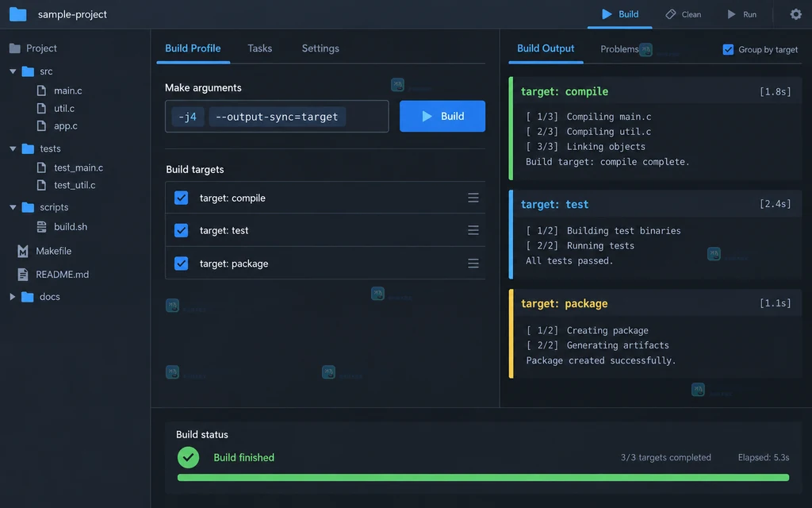Select the main.c file icon
The height and width of the screenshot is (508, 812).
41,90
